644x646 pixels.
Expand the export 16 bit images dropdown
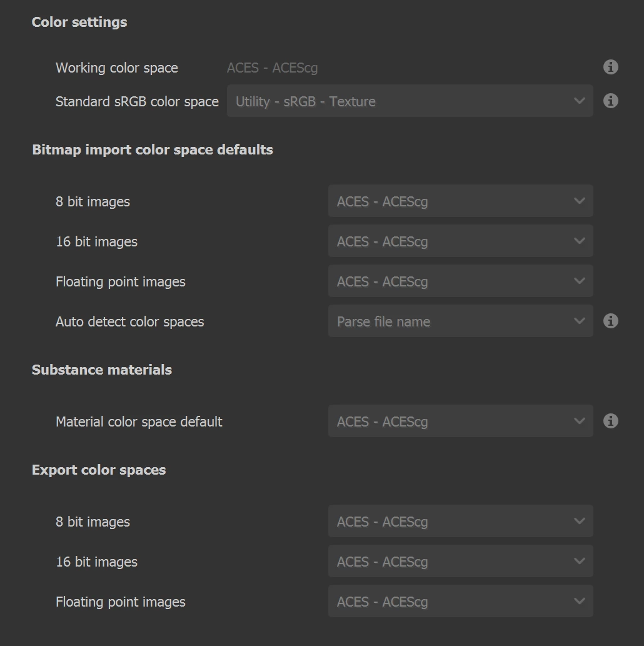460,562
